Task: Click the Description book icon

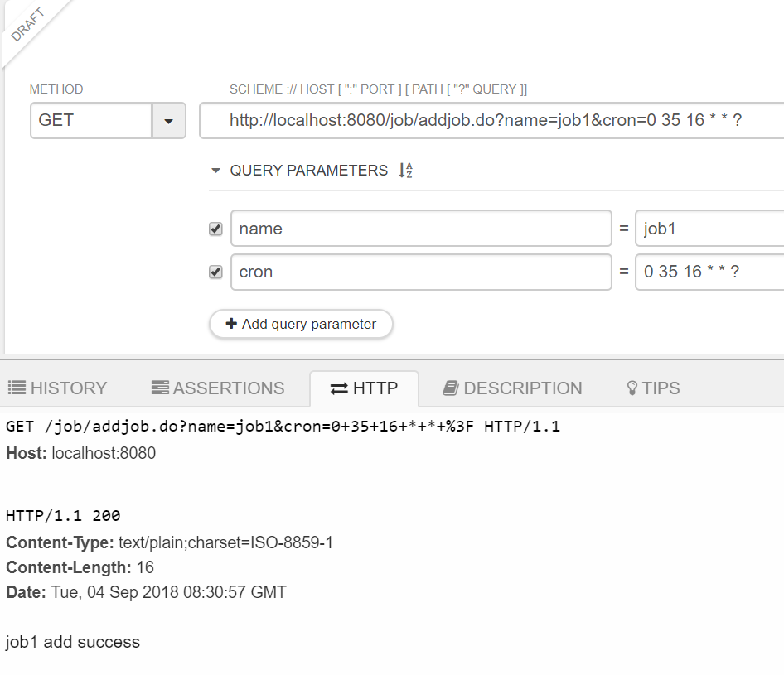Action: [451, 388]
